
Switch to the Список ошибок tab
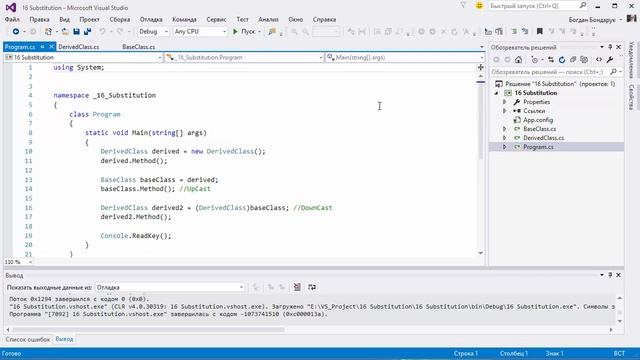tap(28, 339)
